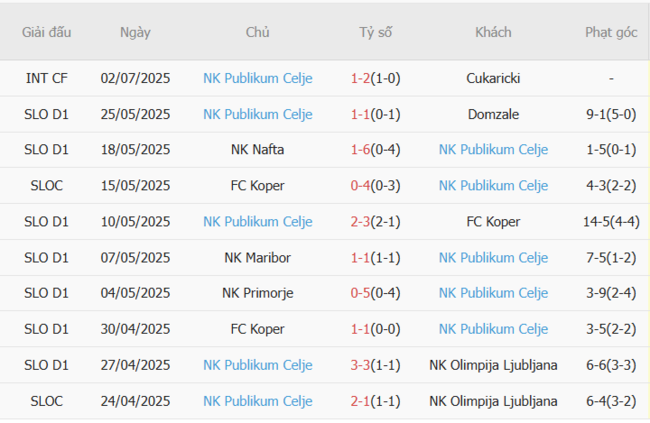Click the 14-5(4-4) corner kick cell

611,222
